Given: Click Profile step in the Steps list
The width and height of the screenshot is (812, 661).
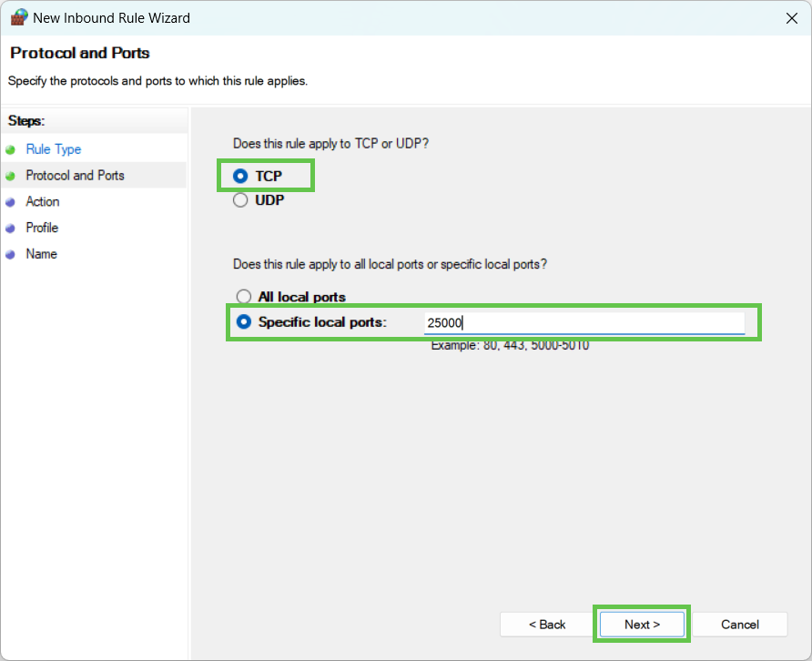Looking at the screenshot, I should point(42,228).
